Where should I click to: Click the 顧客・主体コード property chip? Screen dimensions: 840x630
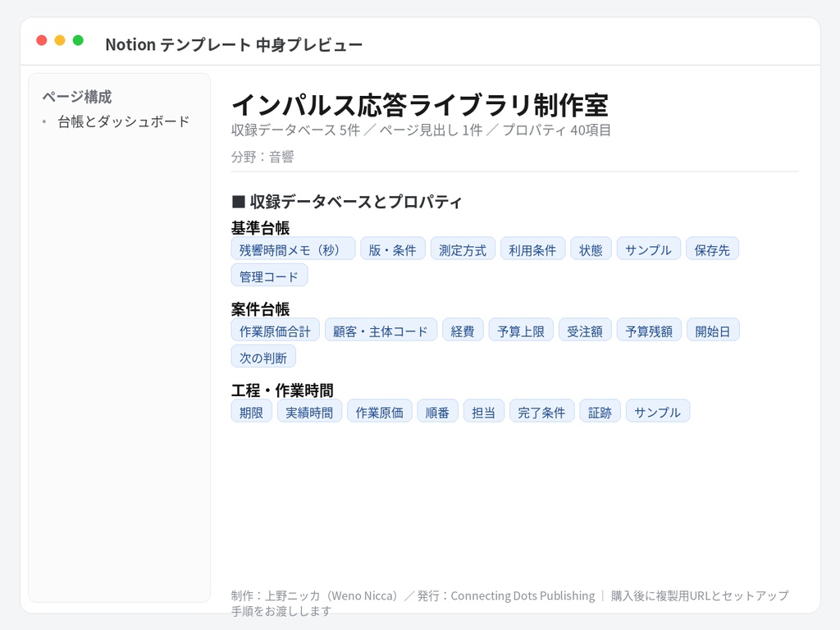[x=381, y=330]
